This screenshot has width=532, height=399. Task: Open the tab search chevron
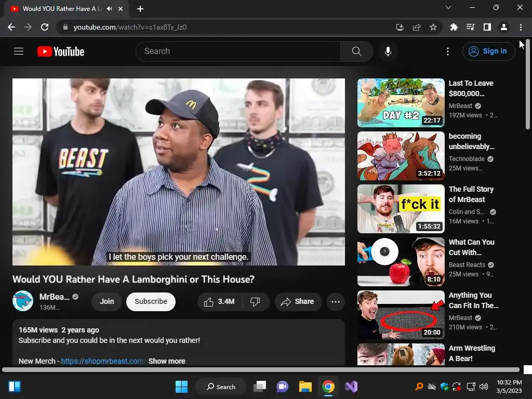click(448, 7)
